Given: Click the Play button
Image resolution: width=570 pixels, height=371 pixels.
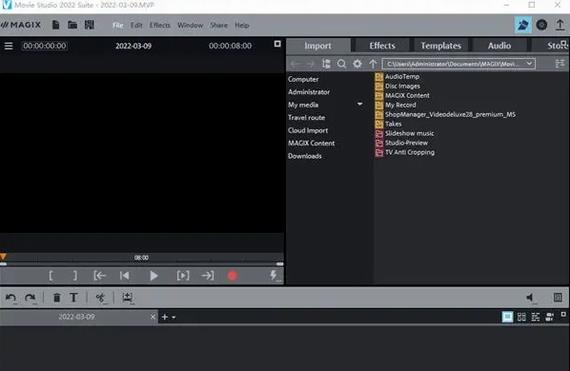Looking at the screenshot, I should click(x=154, y=276).
